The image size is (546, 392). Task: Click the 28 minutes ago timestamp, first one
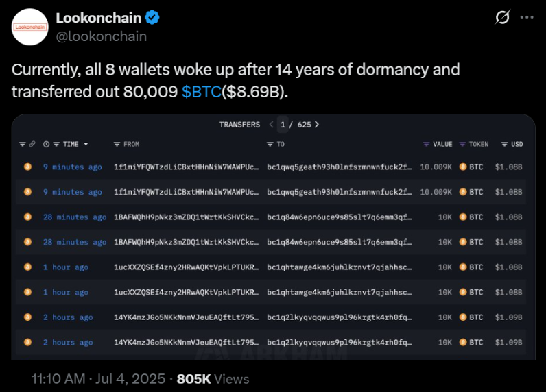point(75,217)
